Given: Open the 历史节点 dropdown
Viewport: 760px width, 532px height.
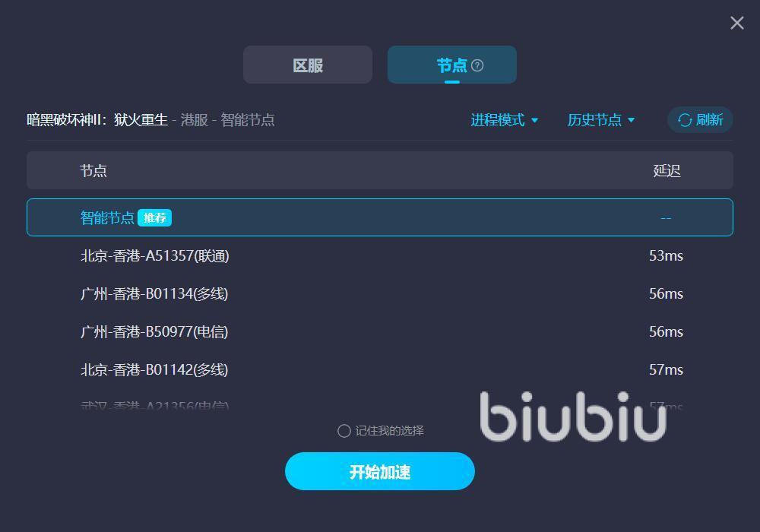Looking at the screenshot, I should [601, 119].
